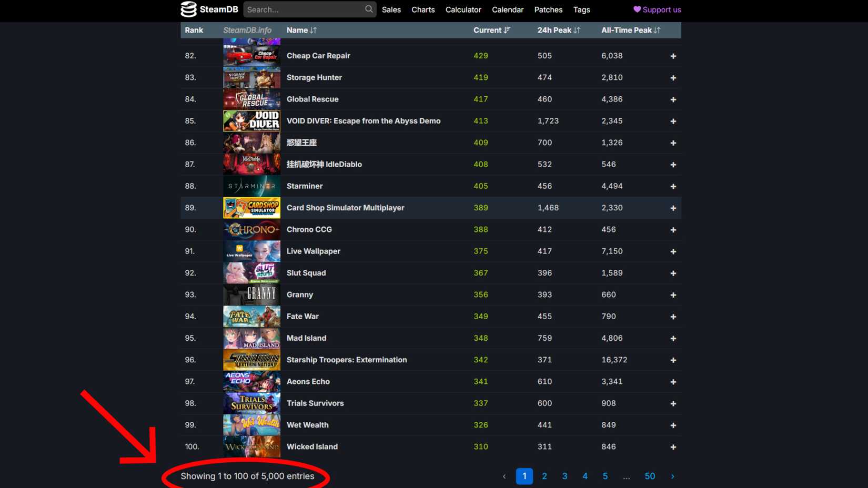Sort table by Name column

(x=301, y=30)
